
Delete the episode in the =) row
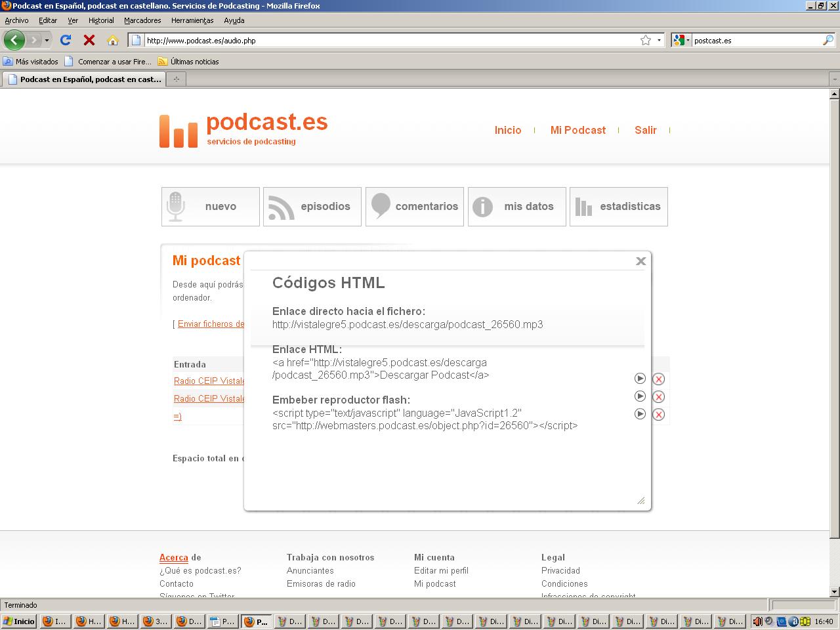click(x=659, y=414)
